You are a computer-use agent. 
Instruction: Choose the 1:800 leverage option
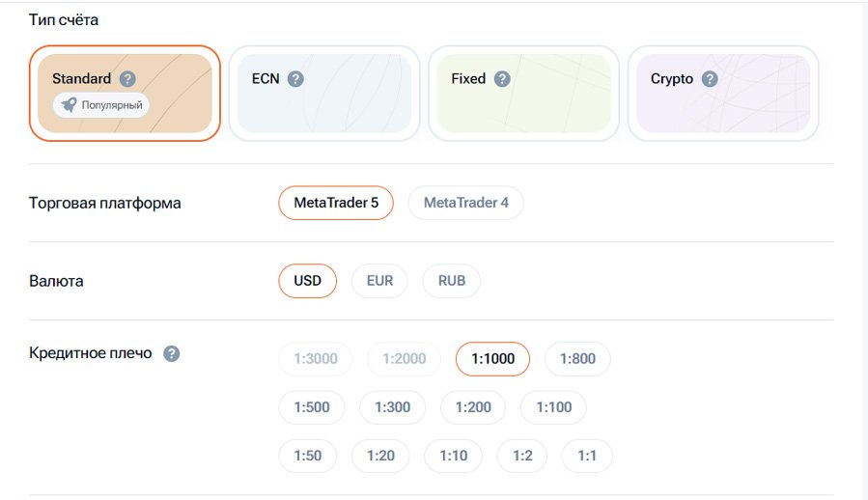(x=577, y=359)
